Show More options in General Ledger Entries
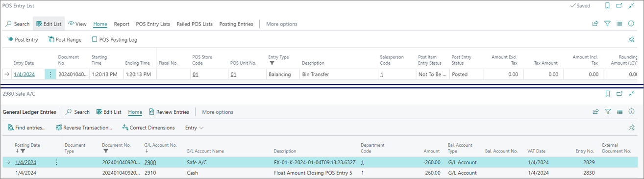 click(218, 112)
